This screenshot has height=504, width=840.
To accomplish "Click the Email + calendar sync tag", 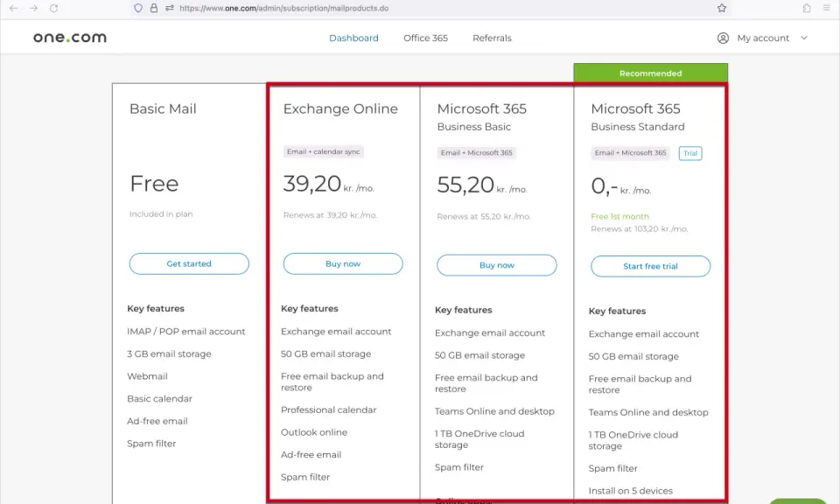I will [x=323, y=151].
